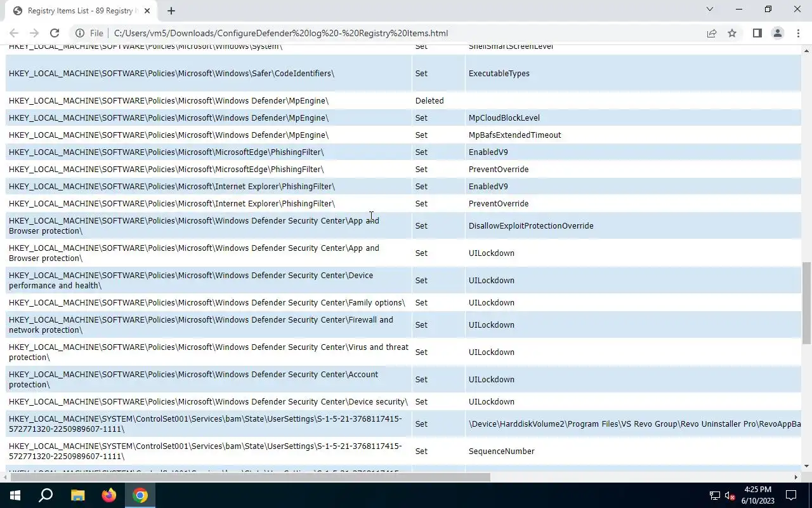Click DisallowExploitProtectionOverride value
This screenshot has width=812, height=508.
pyautogui.click(x=531, y=225)
